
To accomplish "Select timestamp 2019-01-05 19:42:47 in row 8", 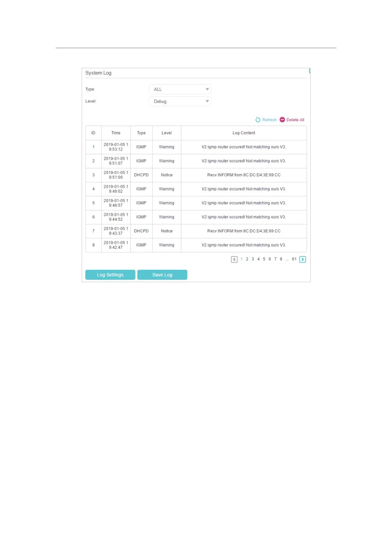I will (x=116, y=245).
